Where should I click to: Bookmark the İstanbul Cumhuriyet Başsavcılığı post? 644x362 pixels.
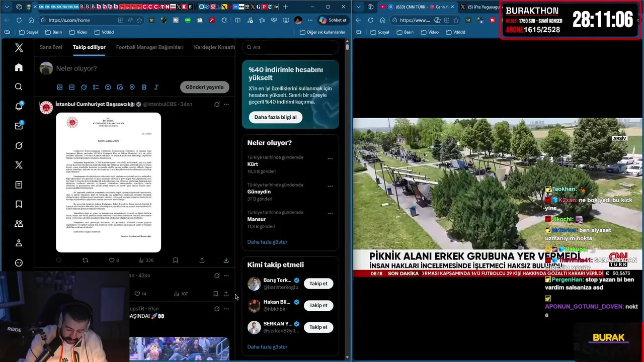click(x=175, y=260)
